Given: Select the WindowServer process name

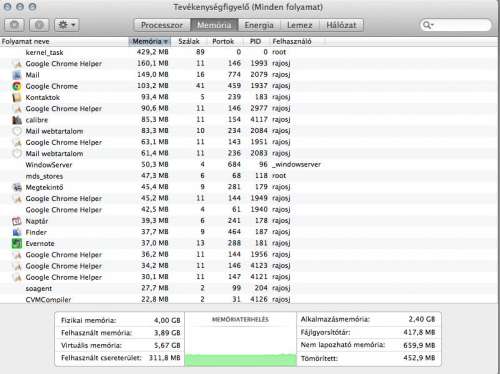Looking at the screenshot, I should [49, 165].
